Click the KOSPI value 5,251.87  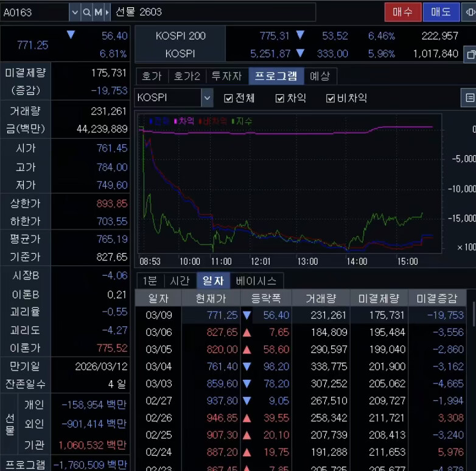270,54
